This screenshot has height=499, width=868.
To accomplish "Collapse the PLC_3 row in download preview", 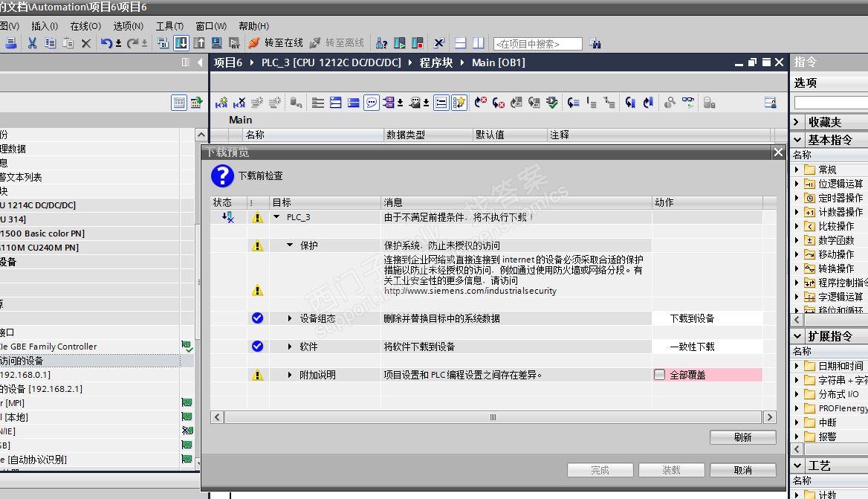I will point(276,217).
